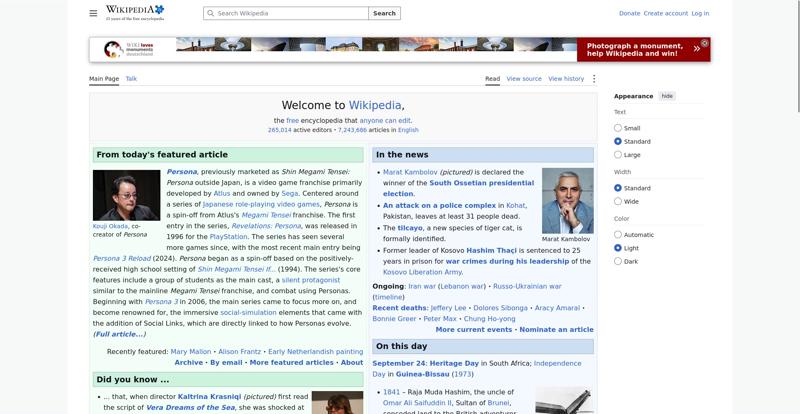Click Create account link
The width and height of the screenshot is (800, 414).
(666, 13)
